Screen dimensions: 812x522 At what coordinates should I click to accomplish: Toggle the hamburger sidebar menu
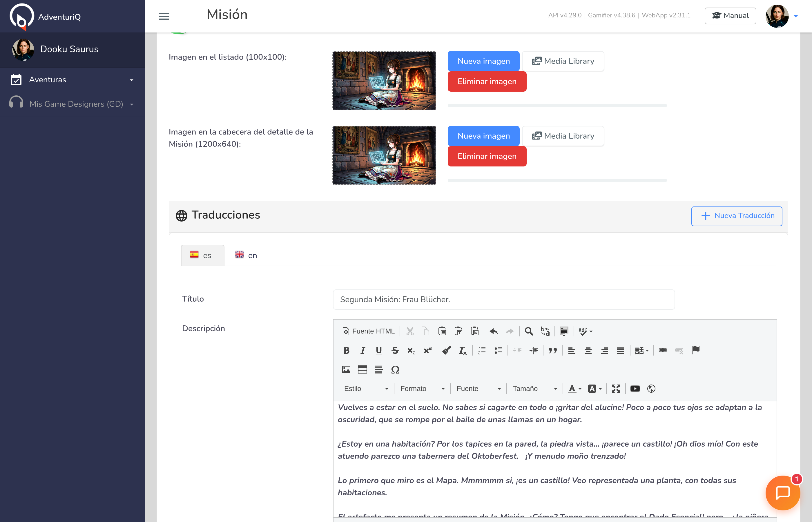tap(164, 16)
